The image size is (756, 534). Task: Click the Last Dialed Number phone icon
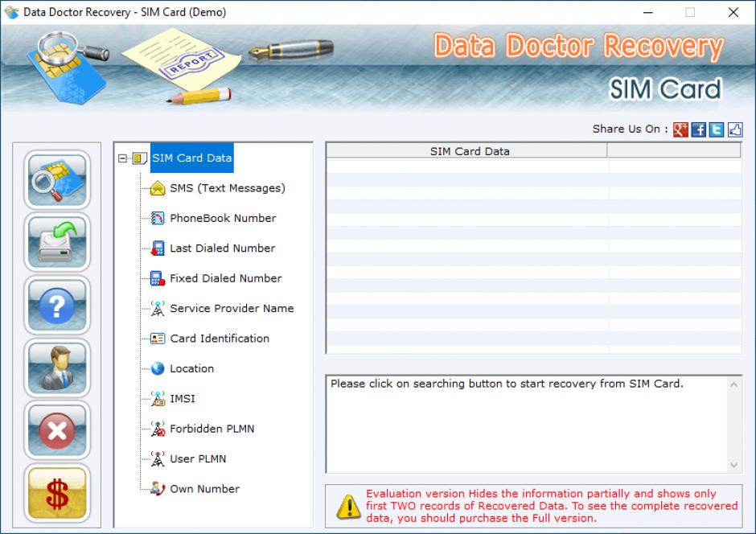158,249
